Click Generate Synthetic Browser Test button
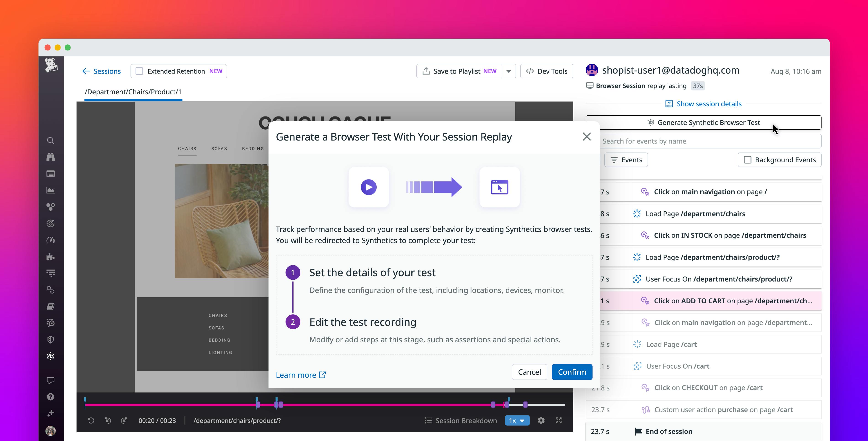The width and height of the screenshot is (868, 441). coord(704,122)
